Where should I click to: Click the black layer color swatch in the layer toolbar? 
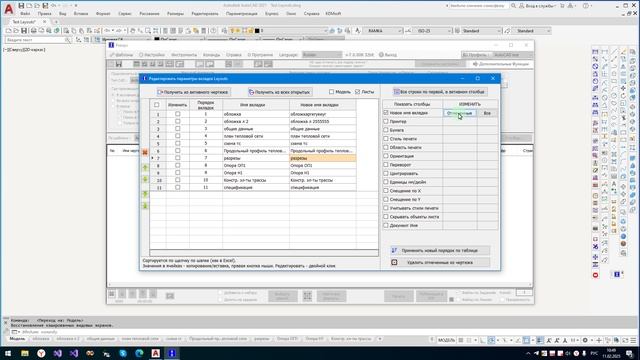(x=257, y=31)
